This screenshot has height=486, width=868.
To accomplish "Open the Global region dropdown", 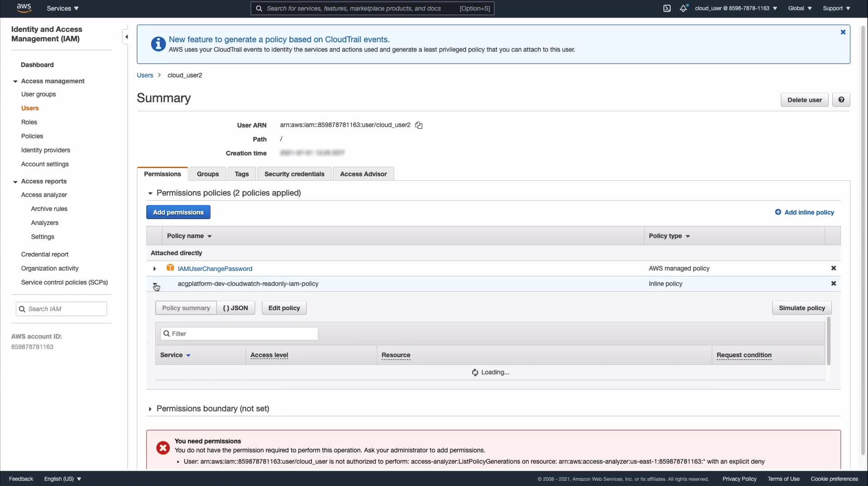I will [x=800, y=8].
